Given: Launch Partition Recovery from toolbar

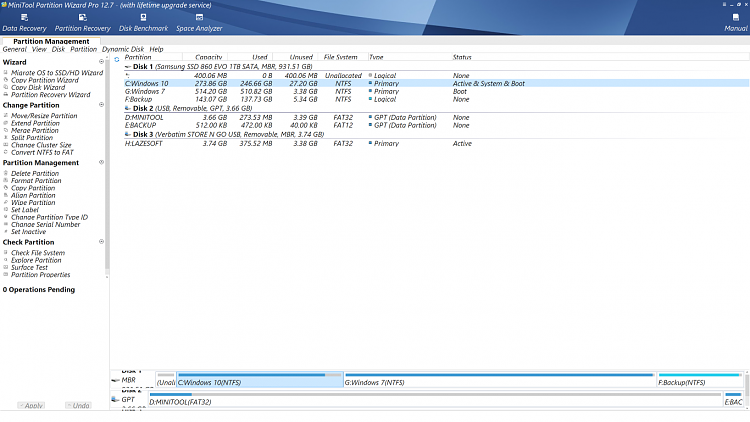Looking at the screenshot, I should click(82, 22).
